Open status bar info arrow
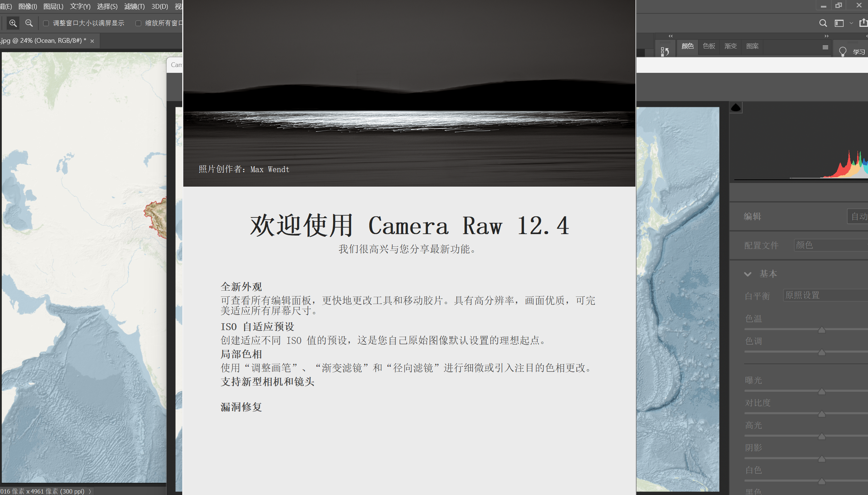 pyautogui.click(x=90, y=491)
